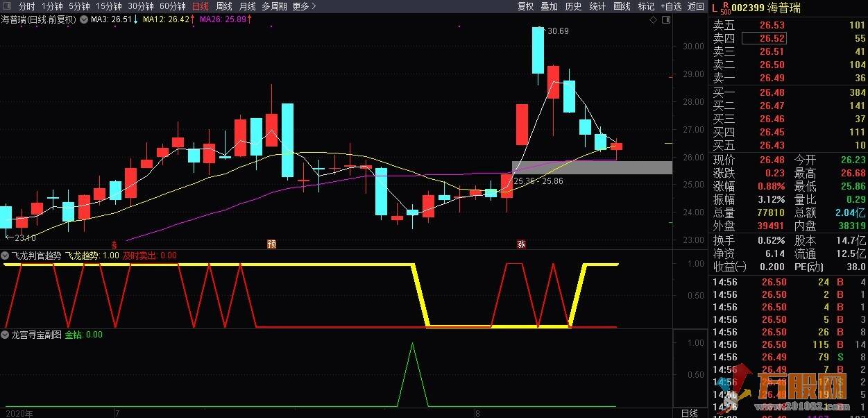This screenshot has width=868, height=418.
Task: Click the 复权 adjustment button
Action: click(x=525, y=6)
